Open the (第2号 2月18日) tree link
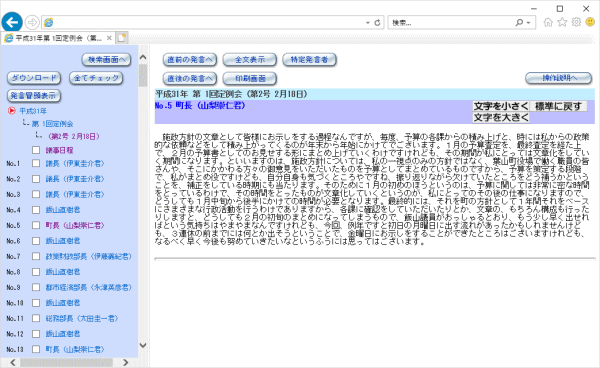 click(x=73, y=137)
